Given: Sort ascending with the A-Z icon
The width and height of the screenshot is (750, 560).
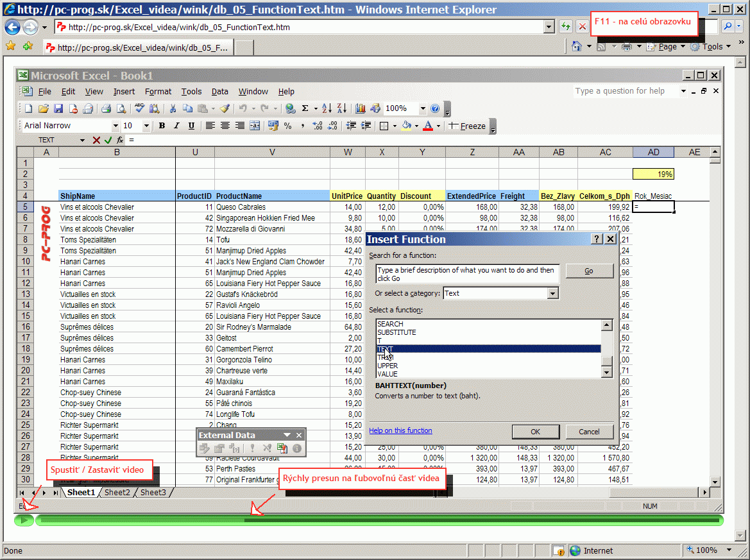Looking at the screenshot, I should click(x=327, y=108).
